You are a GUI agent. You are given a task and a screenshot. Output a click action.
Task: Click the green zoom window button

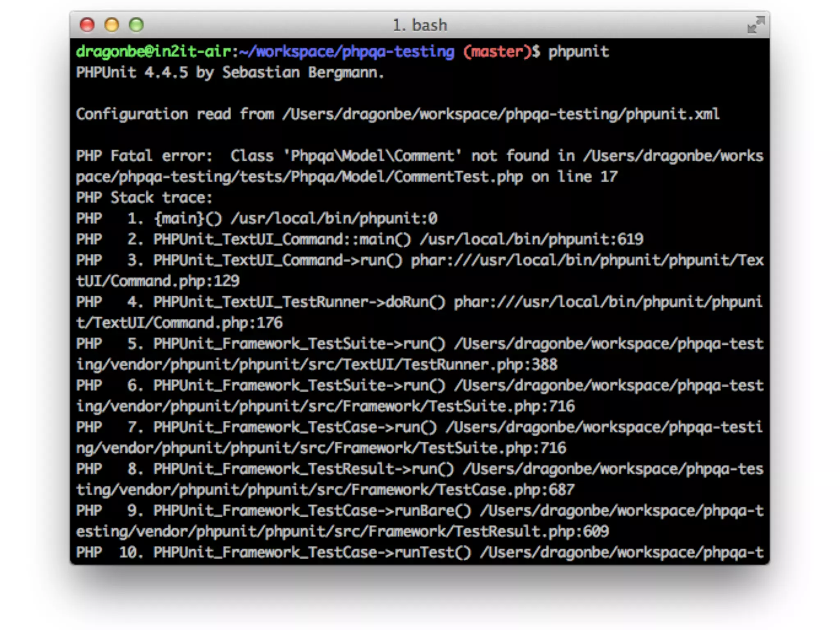(x=136, y=25)
